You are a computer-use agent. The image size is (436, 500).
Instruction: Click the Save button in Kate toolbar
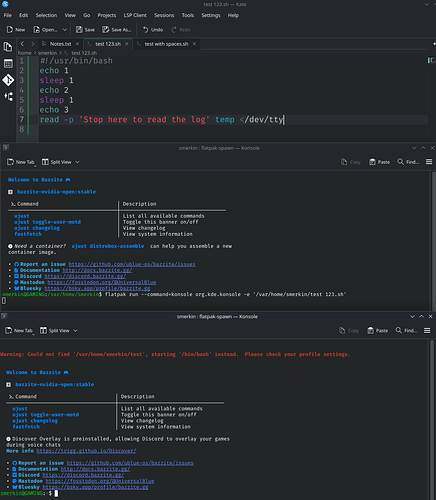pyautogui.click(x=85, y=30)
